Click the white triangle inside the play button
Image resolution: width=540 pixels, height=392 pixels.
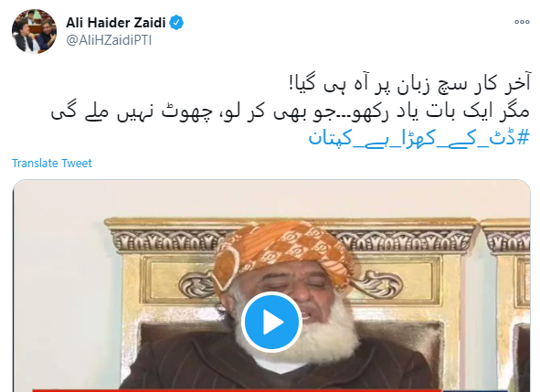pyautogui.click(x=273, y=322)
